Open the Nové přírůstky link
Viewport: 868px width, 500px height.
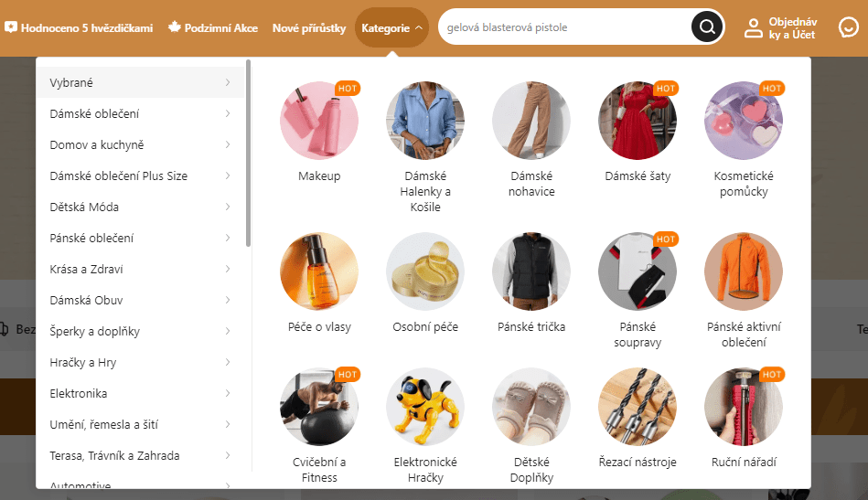pos(309,27)
